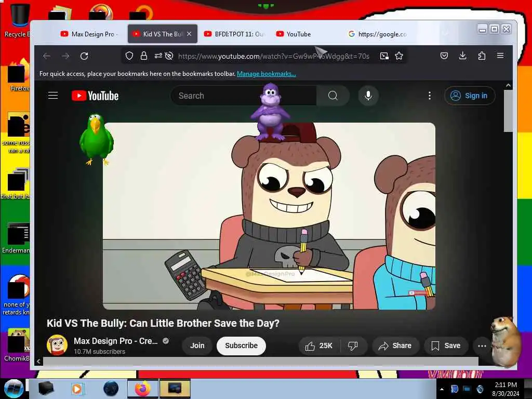
Task: Click the 10.7M subscribers text
Action: coord(99,352)
